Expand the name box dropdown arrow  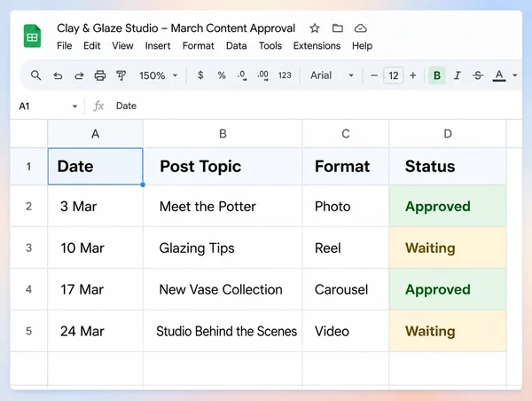point(74,106)
